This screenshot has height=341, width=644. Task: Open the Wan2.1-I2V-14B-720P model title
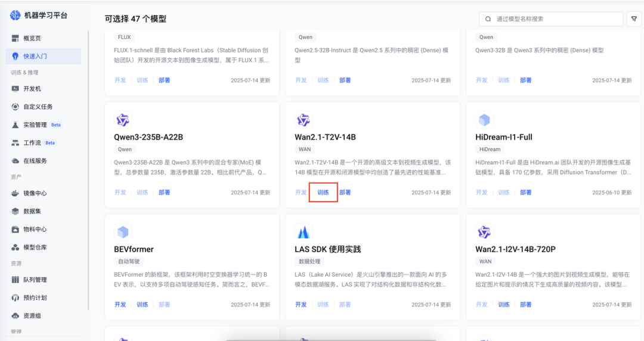[515, 249]
